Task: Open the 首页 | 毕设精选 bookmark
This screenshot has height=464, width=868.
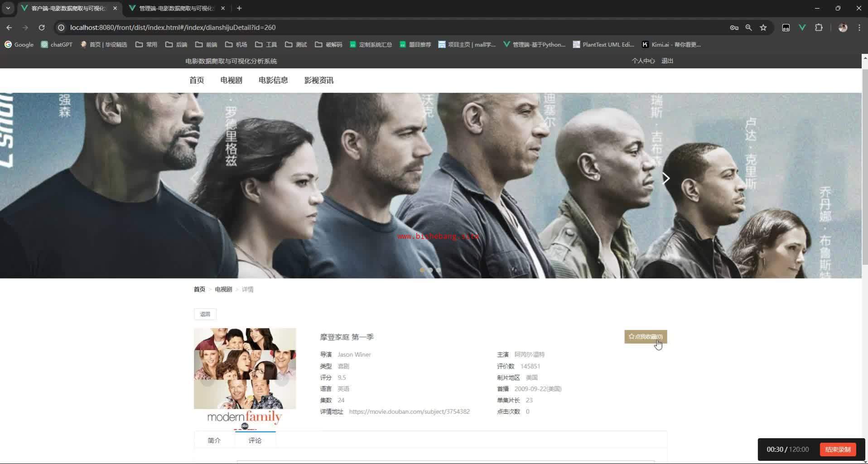Action: point(103,44)
